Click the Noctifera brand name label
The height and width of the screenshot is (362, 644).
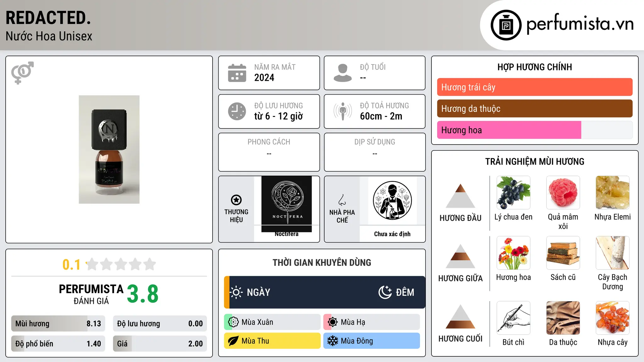click(286, 234)
